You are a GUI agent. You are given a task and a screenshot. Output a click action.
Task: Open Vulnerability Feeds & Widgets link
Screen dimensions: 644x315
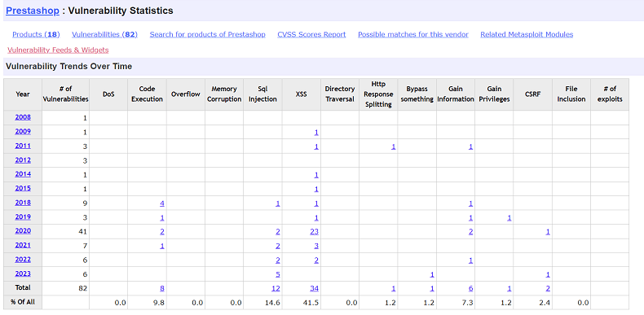pyautogui.click(x=58, y=50)
